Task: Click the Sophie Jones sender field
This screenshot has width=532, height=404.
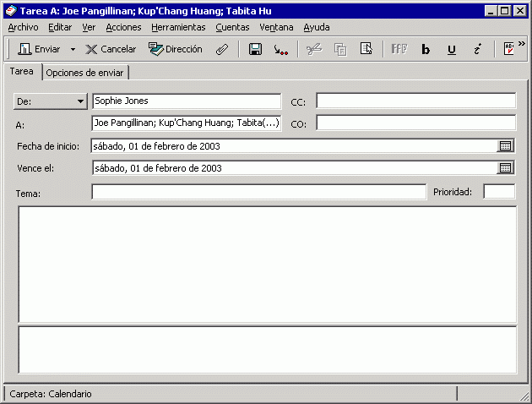Action: click(187, 101)
